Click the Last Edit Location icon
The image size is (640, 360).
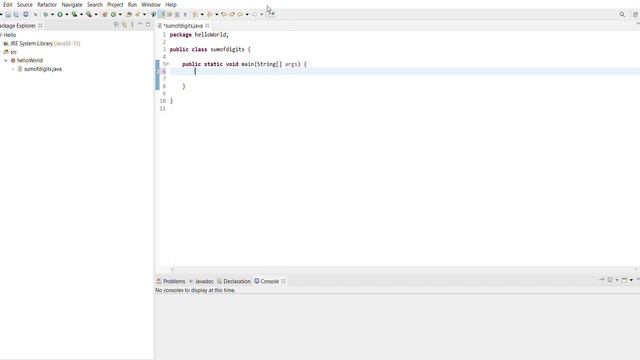[x=224, y=14]
